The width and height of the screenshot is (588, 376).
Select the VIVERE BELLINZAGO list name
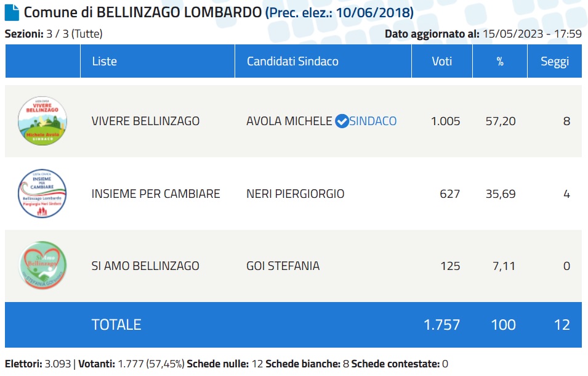pos(145,121)
